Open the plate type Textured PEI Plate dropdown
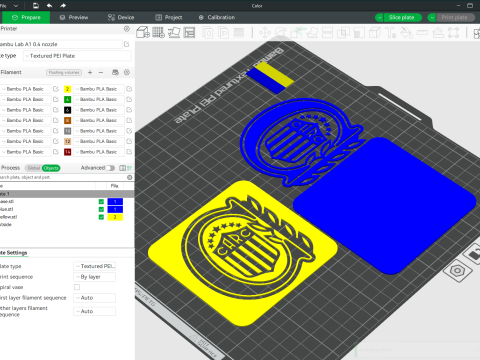Image resolution: width=480 pixels, height=360 pixels. 77,56
